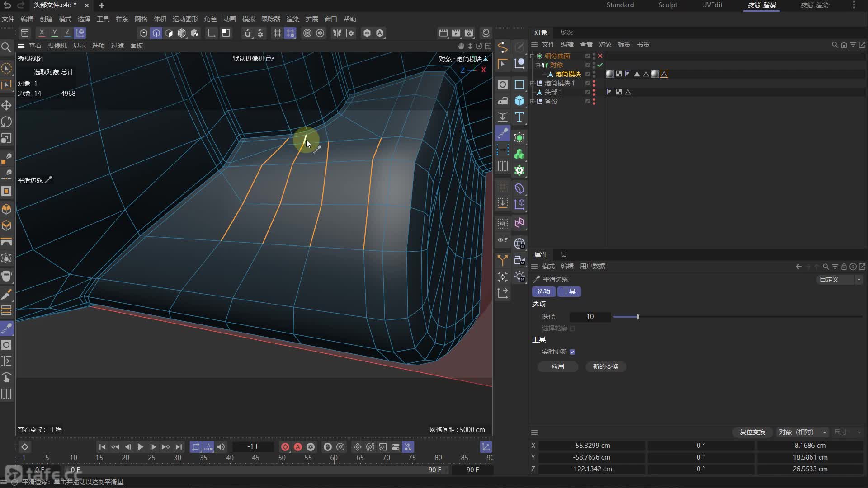Click the search magnifier tool icon

(6, 47)
